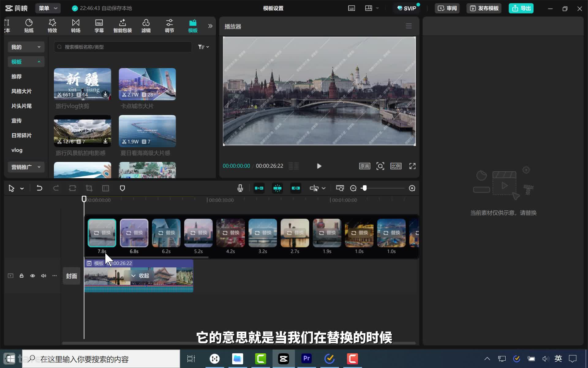This screenshot has width=588, height=368.
Task: Play the preview video
Action: pyautogui.click(x=319, y=166)
